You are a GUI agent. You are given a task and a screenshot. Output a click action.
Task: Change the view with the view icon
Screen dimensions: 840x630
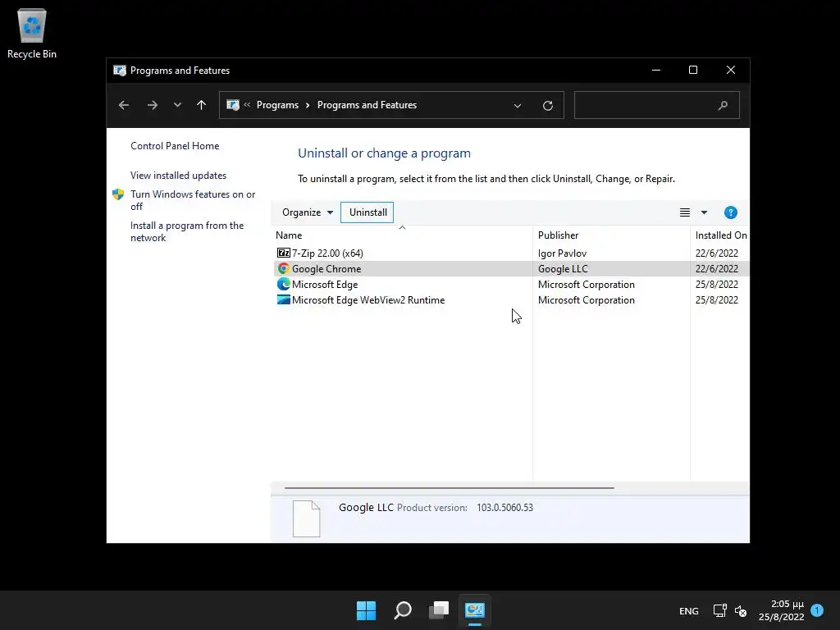(x=685, y=212)
